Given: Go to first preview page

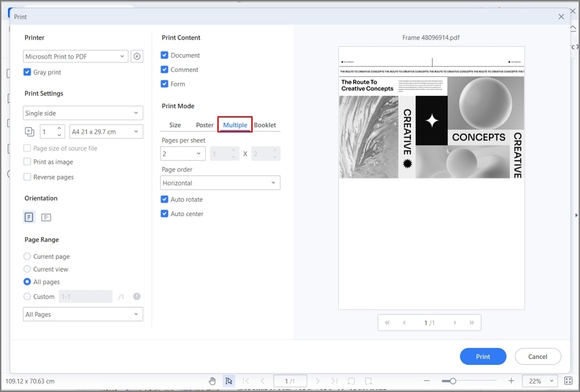Looking at the screenshot, I should pyautogui.click(x=387, y=323).
